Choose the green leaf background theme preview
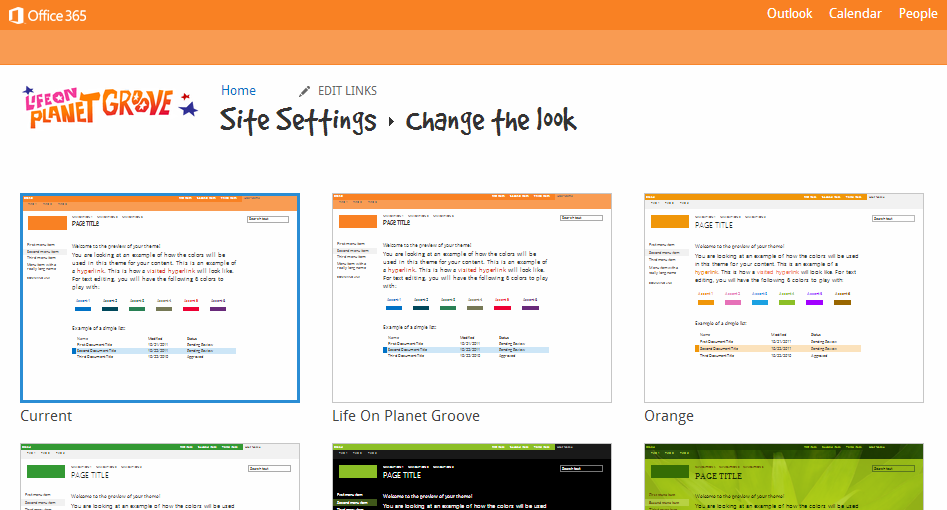Screen dimensions: 947x510 click(784, 477)
